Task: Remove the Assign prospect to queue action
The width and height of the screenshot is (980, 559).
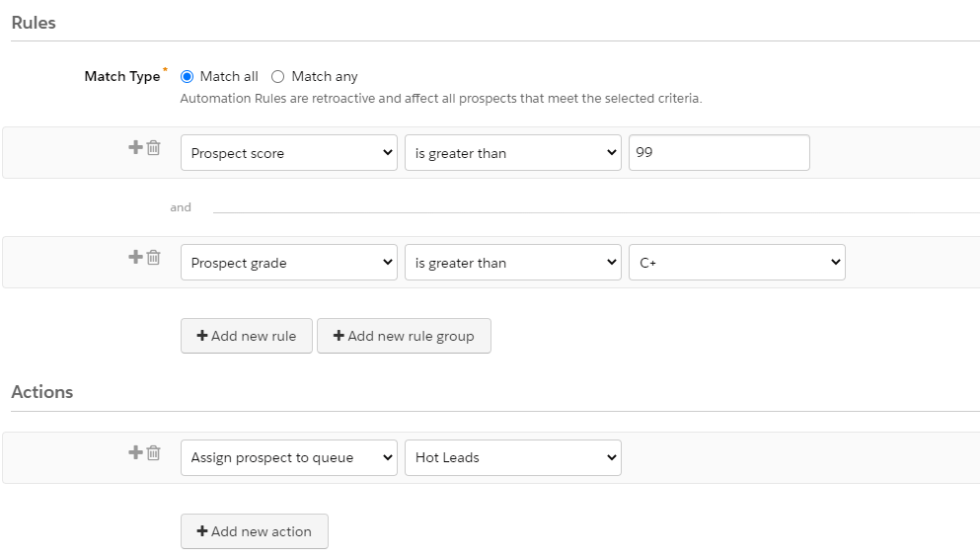Action: [154, 453]
